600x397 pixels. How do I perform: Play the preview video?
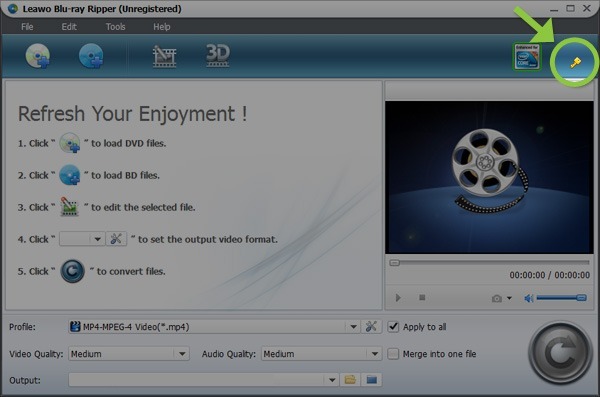[398, 297]
